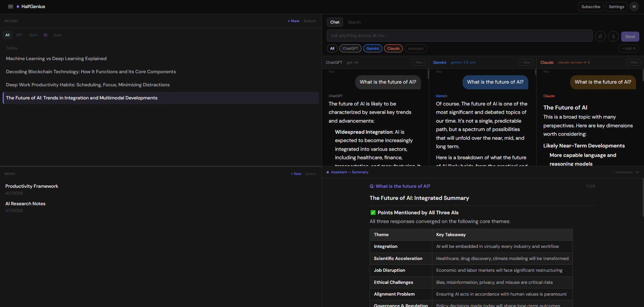Click the paperclip attachment icon
Image resolution: width=644 pixels, height=307 pixels.
point(600,36)
